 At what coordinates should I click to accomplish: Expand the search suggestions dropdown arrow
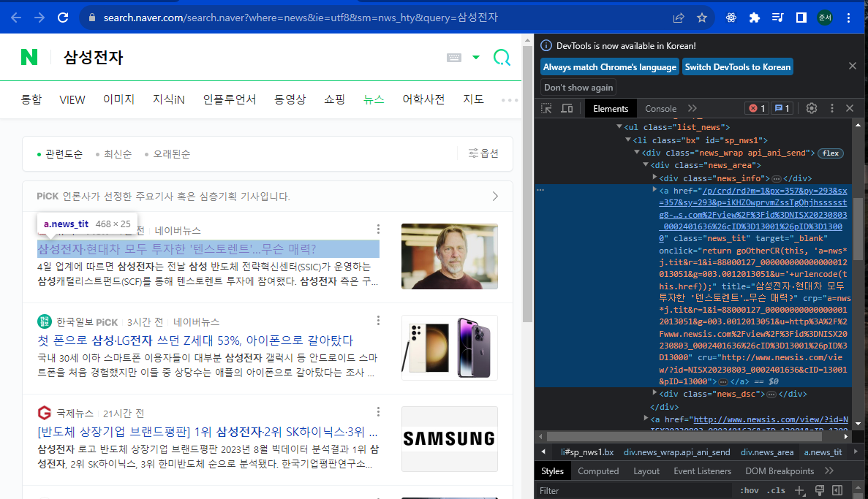(x=475, y=58)
